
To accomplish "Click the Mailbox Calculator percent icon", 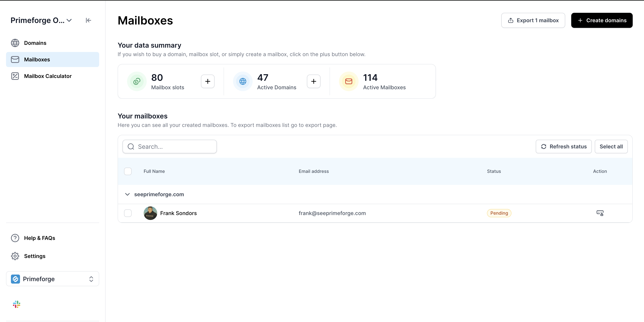I will coord(15,76).
